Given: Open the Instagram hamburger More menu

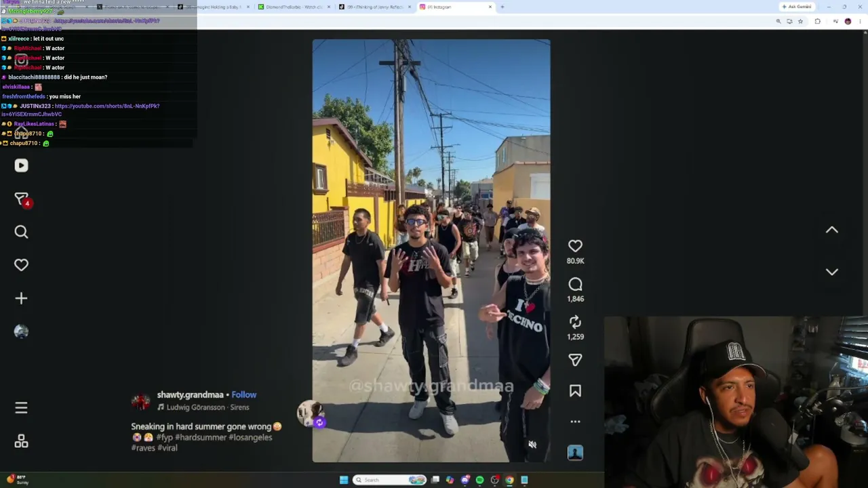Looking at the screenshot, I should click(x=21, y=408).
